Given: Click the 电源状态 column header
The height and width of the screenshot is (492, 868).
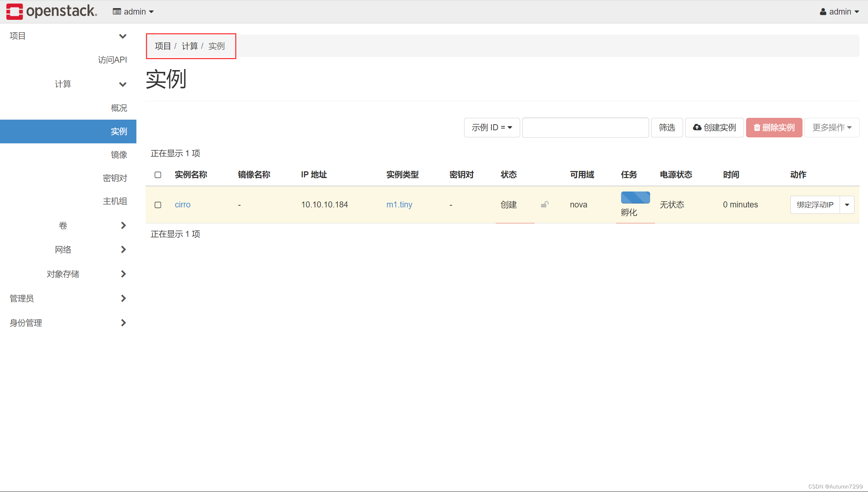Looking at the screenshot, I should [x=676, y=175].
